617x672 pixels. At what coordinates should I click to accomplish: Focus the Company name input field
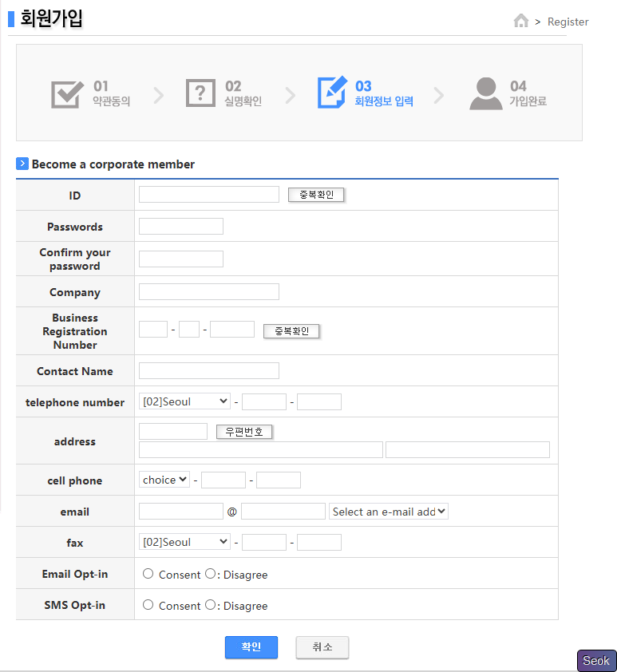(209, 291)
